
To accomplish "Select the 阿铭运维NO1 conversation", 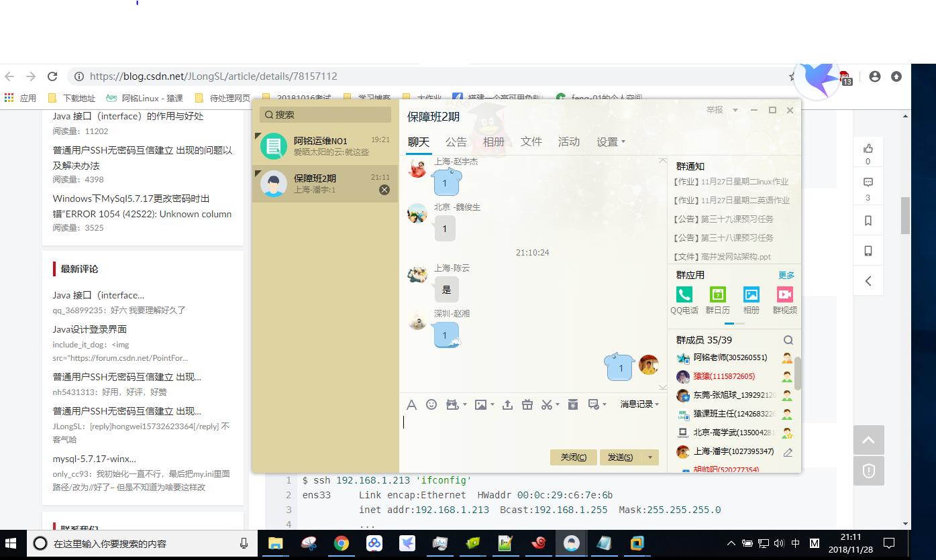I will (x=325, y=146).
